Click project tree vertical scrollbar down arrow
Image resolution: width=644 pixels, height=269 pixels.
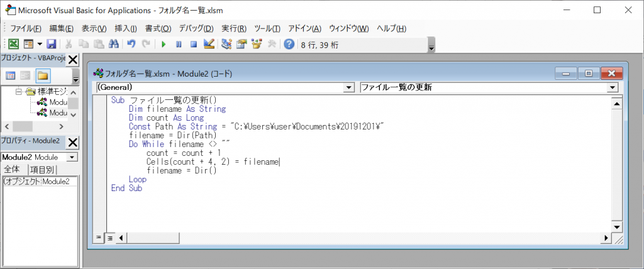[x=73, y=115]
